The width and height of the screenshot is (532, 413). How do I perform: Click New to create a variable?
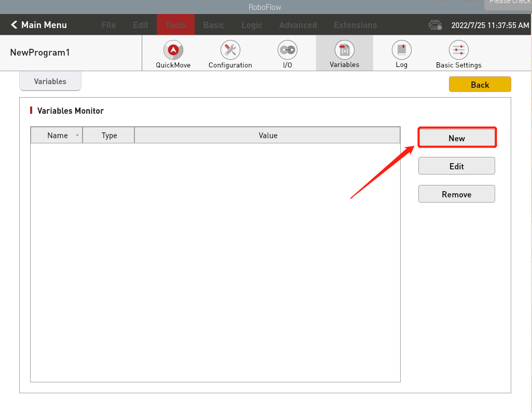pyautogui.click(x=457, y=138)
